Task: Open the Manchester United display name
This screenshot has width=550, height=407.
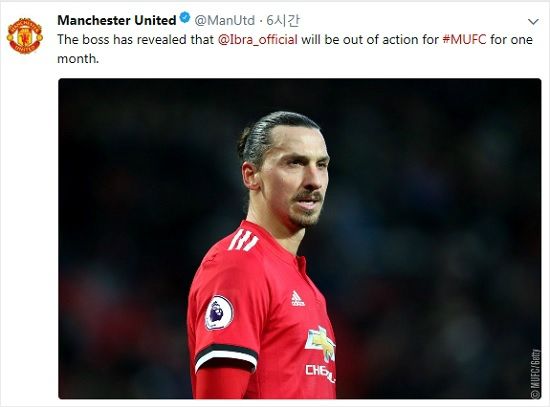Action: (116, 20)
